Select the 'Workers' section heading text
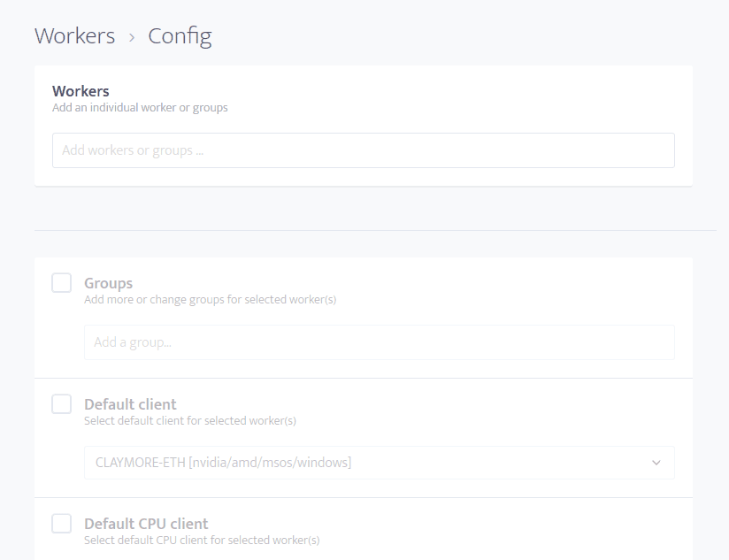 click(x=81, y=91)
